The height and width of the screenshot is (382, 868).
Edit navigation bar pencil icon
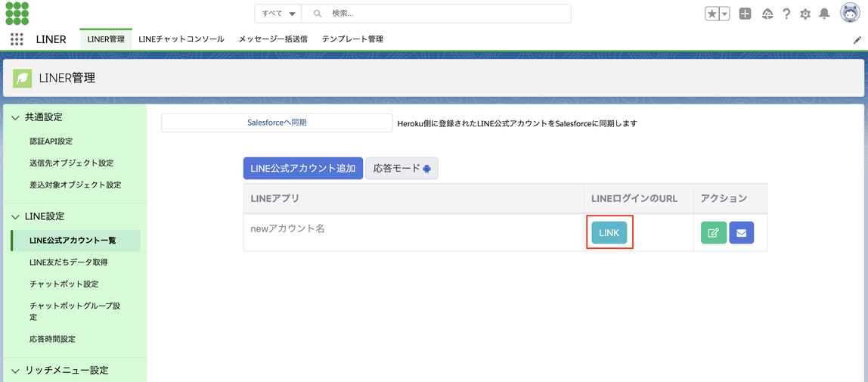tap(857, 40)
